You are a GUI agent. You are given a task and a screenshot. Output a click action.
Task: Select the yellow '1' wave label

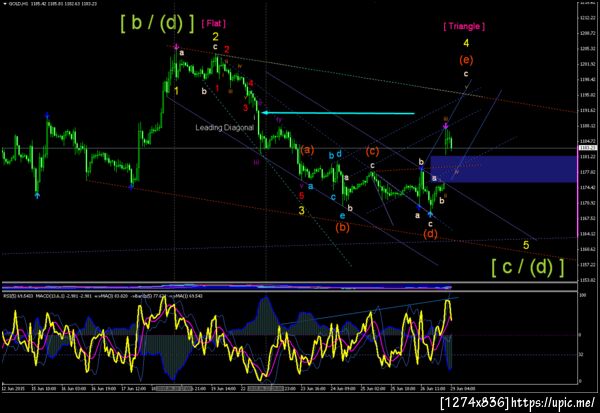176,91
